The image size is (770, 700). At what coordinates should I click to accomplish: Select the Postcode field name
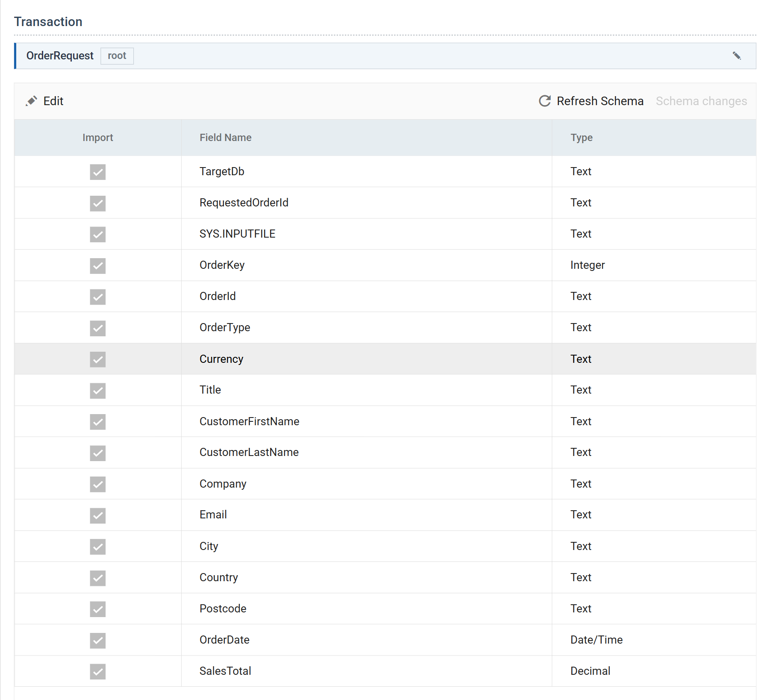(x=223, y=609)
